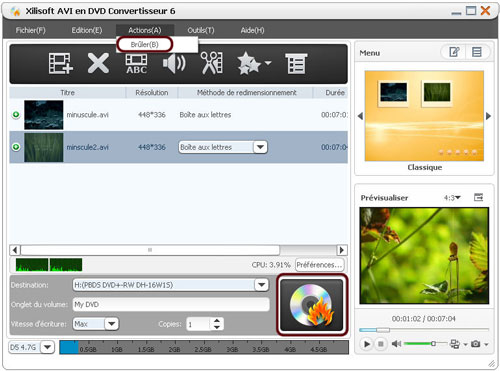Expand the Destination drive dropdown
500x371 pixels.
[x=262, y=285]
